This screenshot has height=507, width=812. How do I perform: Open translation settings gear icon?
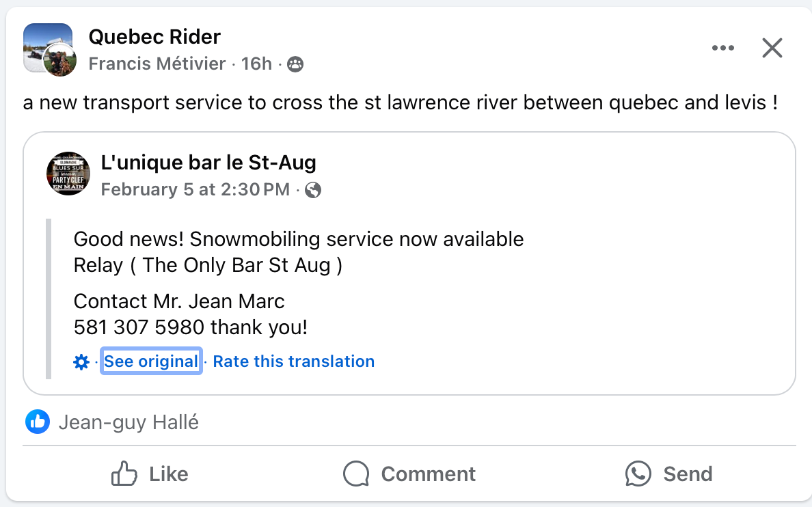click(x=81, y=361)
